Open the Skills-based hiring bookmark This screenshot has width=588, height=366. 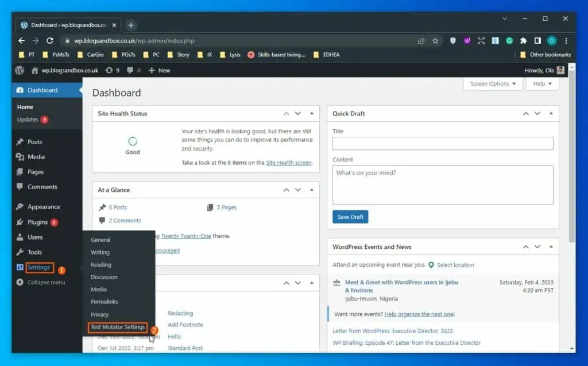[x=277, y=55]
